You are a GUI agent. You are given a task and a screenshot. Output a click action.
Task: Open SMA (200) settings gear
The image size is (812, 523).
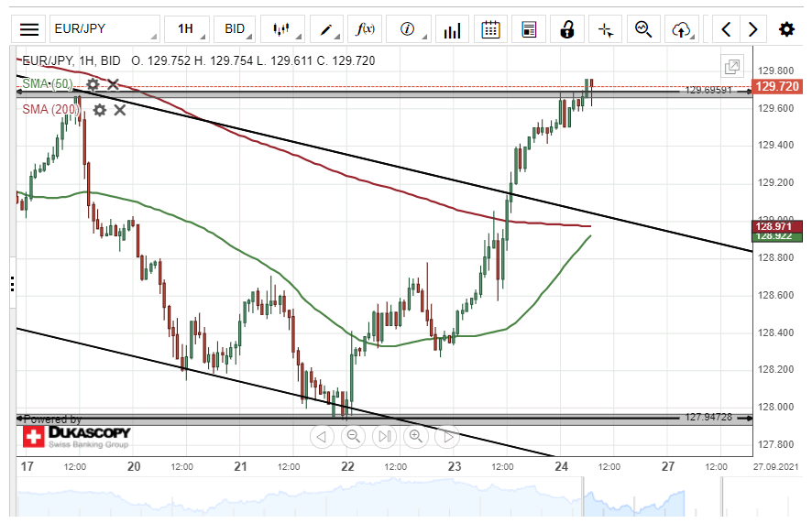pyautogui.click(x=99, y=110)
